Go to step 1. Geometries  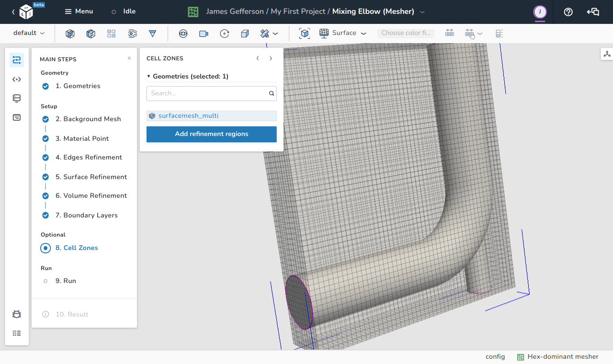(x=71, y=86)
